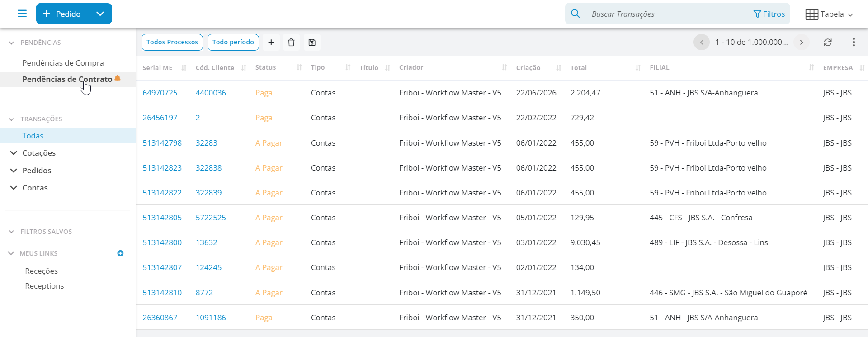Sort by Serial ME column icon

(184, 67)
